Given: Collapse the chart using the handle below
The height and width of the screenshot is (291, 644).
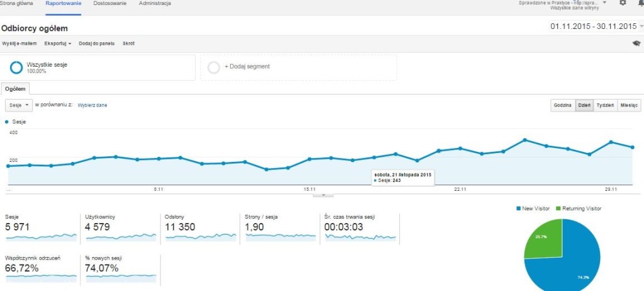Looking at the screenshot, I should tap(323, 195).
